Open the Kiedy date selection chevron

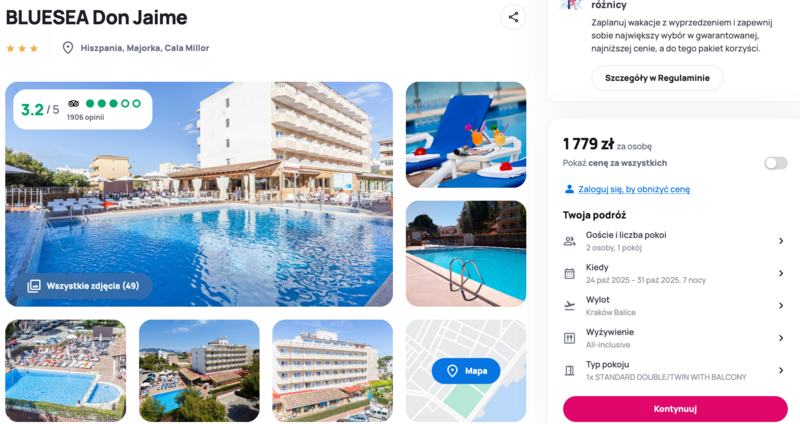[781, 273]
